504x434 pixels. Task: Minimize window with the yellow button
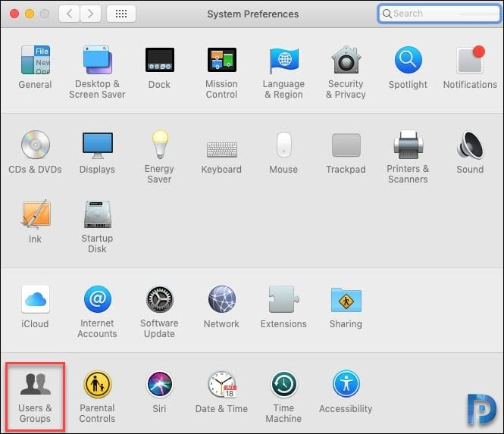(x=30, y=14)
